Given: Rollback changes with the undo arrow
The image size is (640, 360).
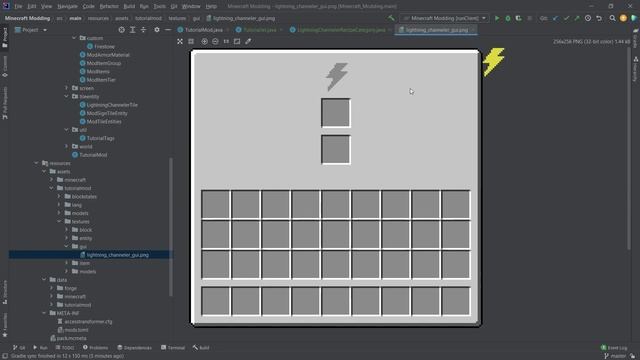Looking at the screenshot, I should pyautogui.click(x=599, y=18).
